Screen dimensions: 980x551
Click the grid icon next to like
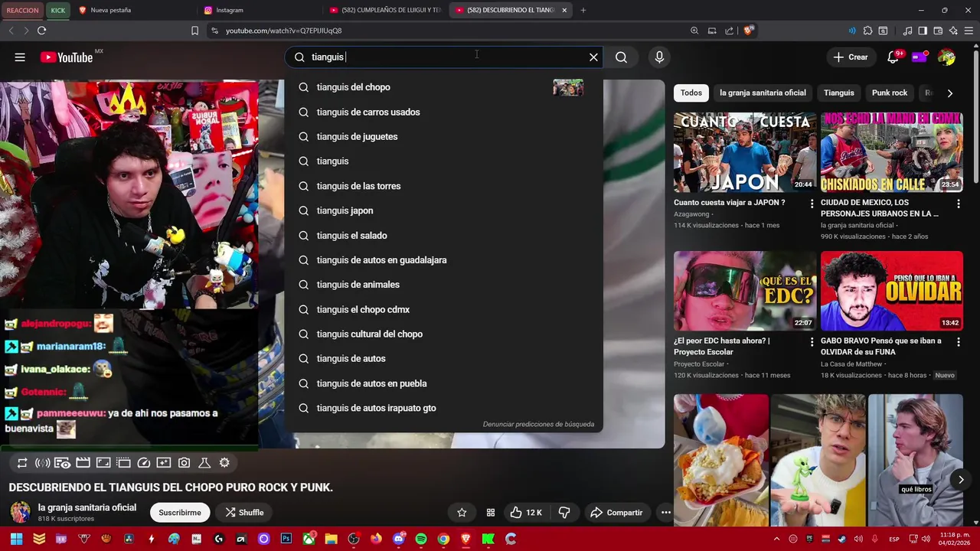pyautogui.click(x=491, y=513)
